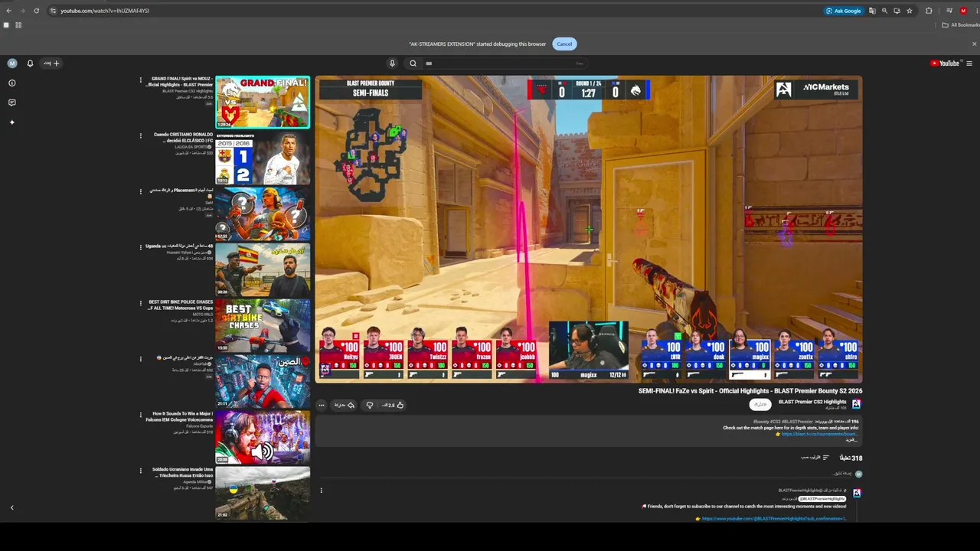Screen dimensions: 980x551
Task: Collapse the side panel with the chevron
Action: (11, 507)
